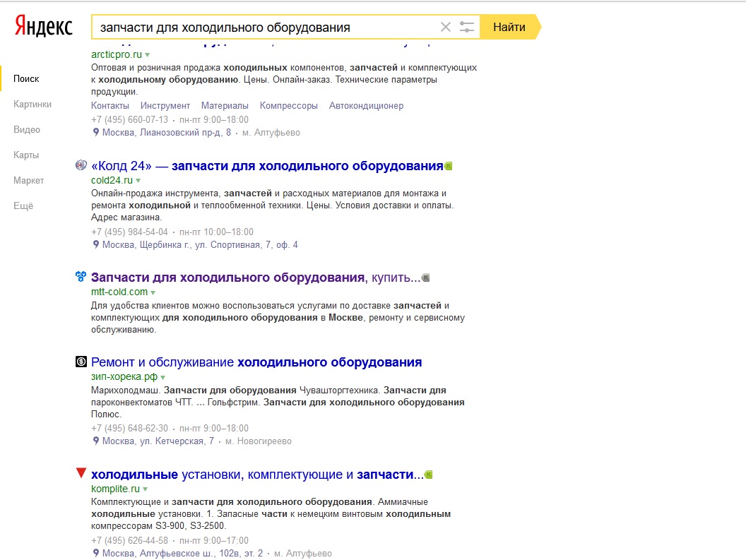This screenshot has height=560, width=746.
Task: Click the map pin next to Лианозовский пр-д address
Action: pyautogui.click(x=96, y=132)
